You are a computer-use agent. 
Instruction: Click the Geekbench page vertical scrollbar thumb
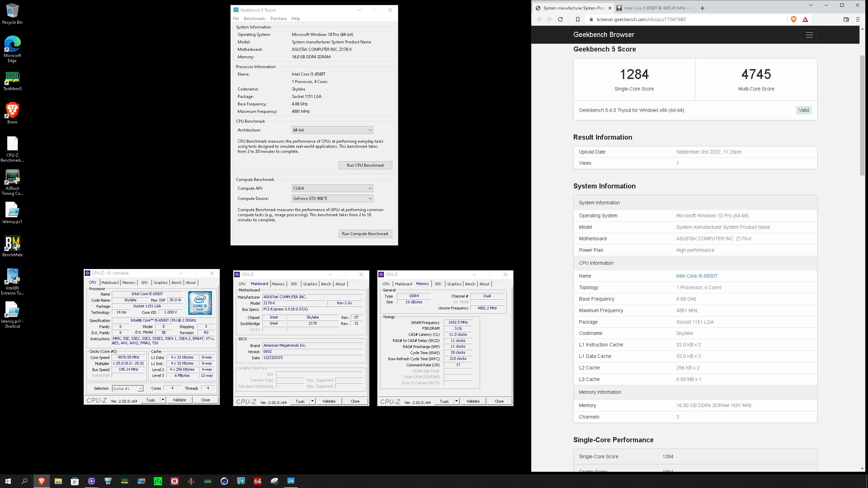click(x=862, y=115)
